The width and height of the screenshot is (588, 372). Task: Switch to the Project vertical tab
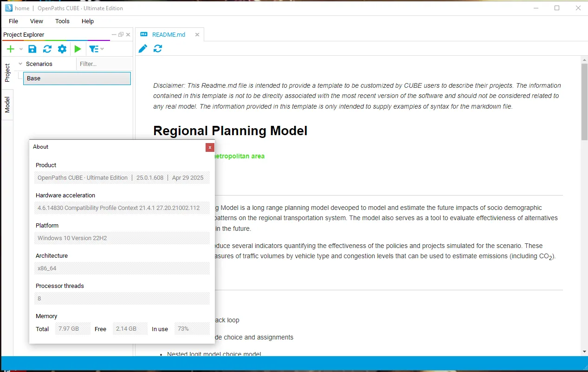coord(7,73)
